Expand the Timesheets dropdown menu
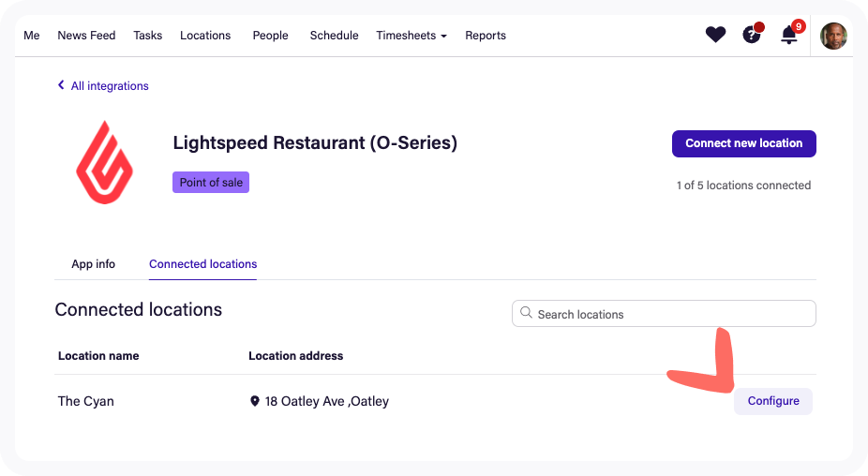This screenshot has width=868, height=476. tap(412, 36)
